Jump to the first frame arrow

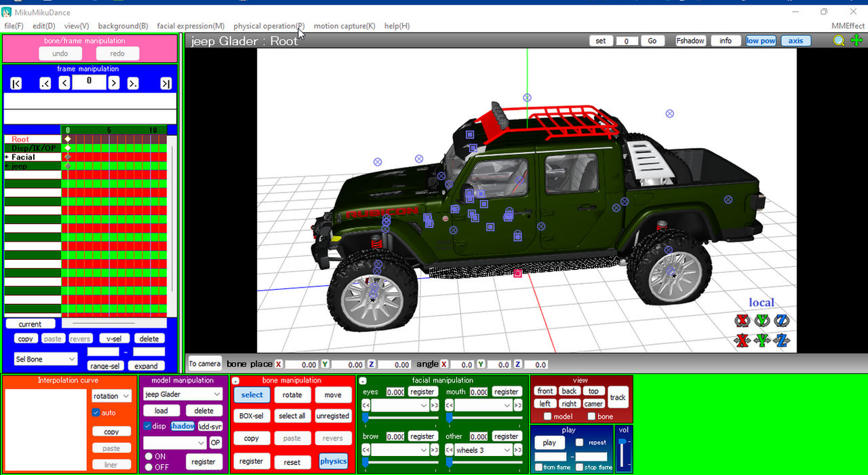pyautogui.click(x=16, y=83)
